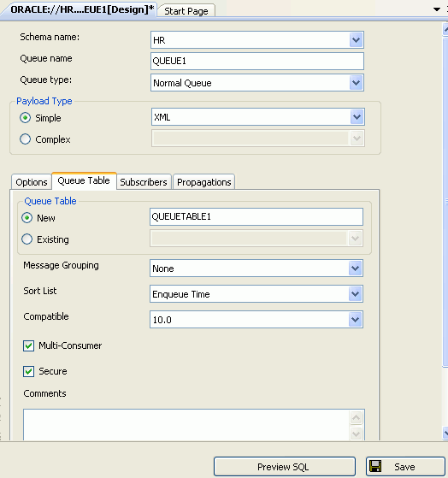
Task: Uncheck the Multi-Consumer checkbox
Action: pos(29,345)
